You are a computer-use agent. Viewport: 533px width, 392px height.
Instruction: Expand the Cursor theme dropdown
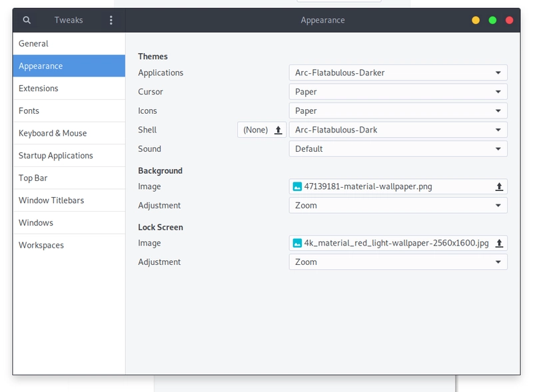click(x=398, y=92)
